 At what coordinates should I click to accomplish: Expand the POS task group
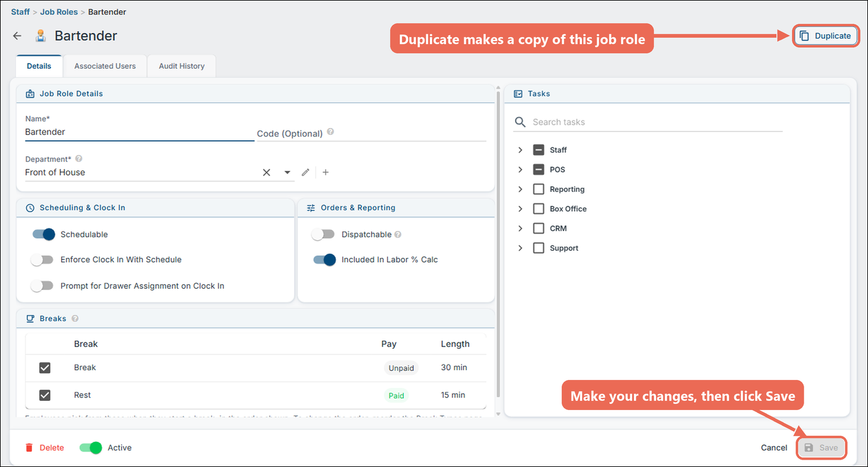[x=520, y=170]
